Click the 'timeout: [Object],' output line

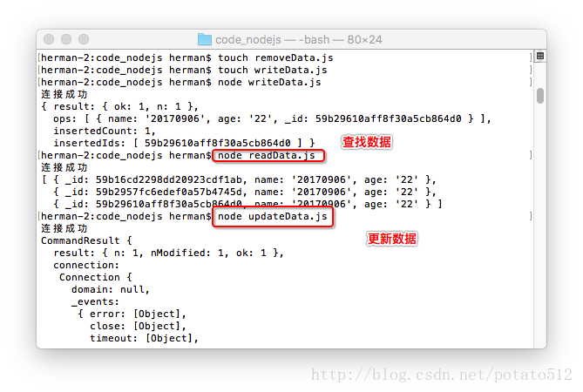[x=145, y=339]
